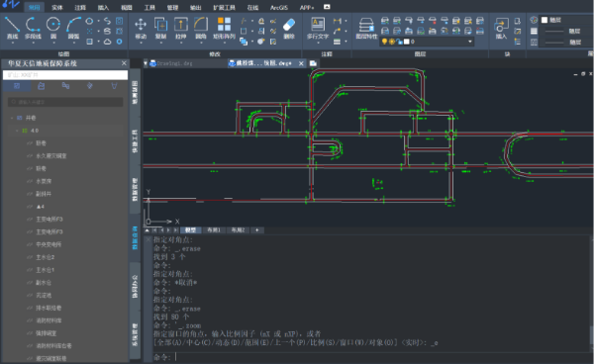Image resolution: width=594 pixels, height=364 pixels.
Task: Toggle layer 0 on/off lightbulb
Action: pyautogui.click(x=384, y=42)
